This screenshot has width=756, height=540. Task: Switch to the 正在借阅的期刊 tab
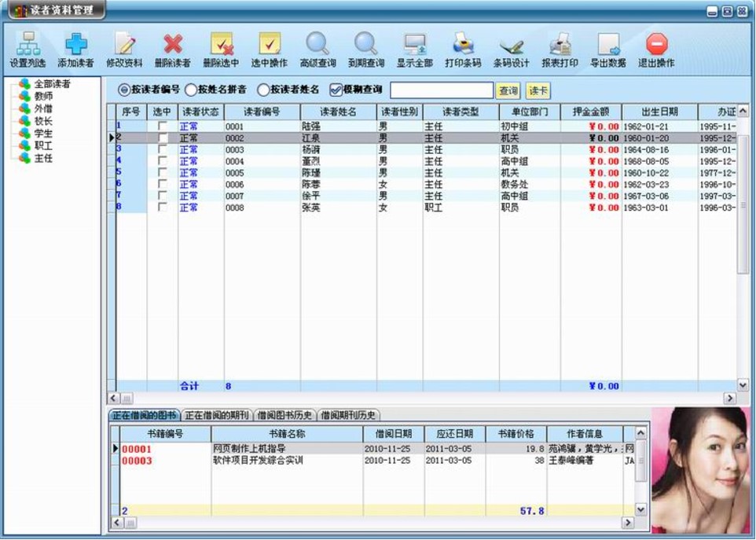coord(216,415)
